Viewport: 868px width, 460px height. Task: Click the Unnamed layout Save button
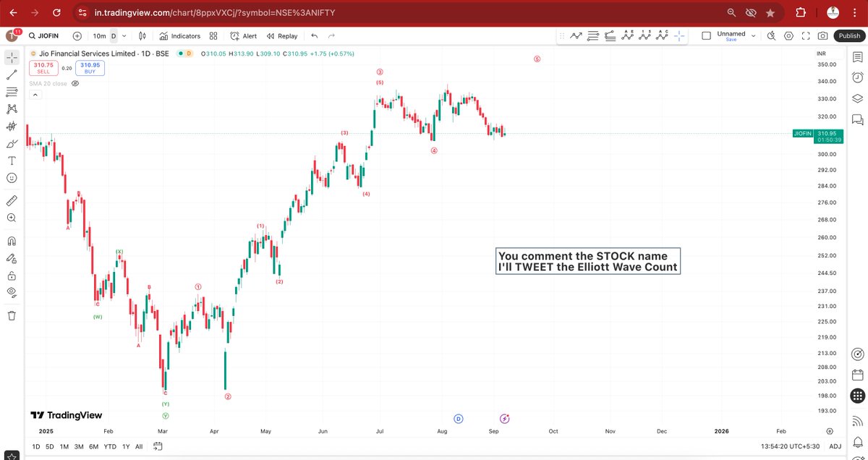coord(731,40)
